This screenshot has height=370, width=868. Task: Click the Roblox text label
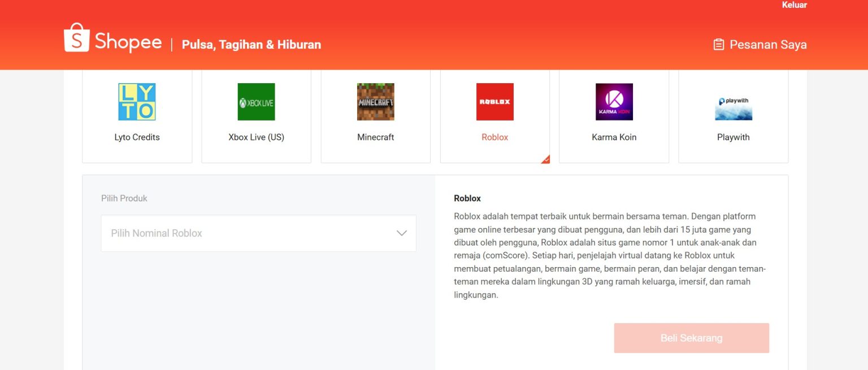coord(495,137)
